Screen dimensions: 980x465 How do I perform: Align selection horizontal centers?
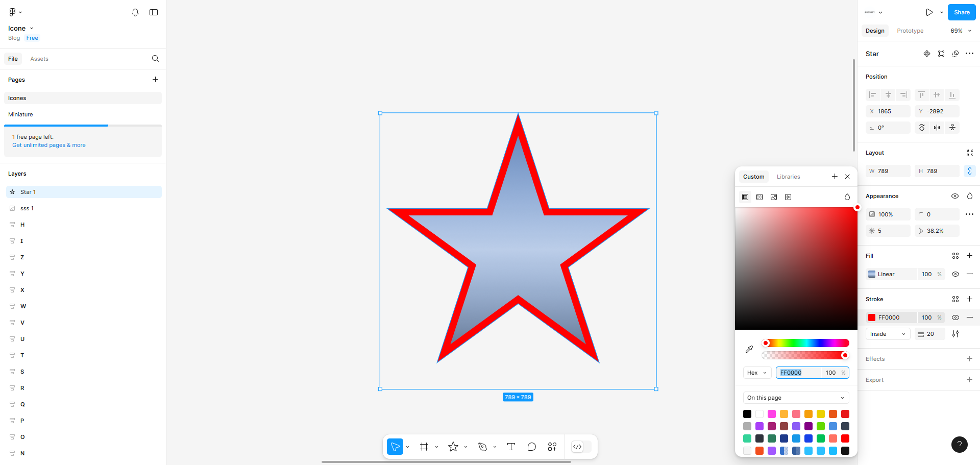point(888,95)
